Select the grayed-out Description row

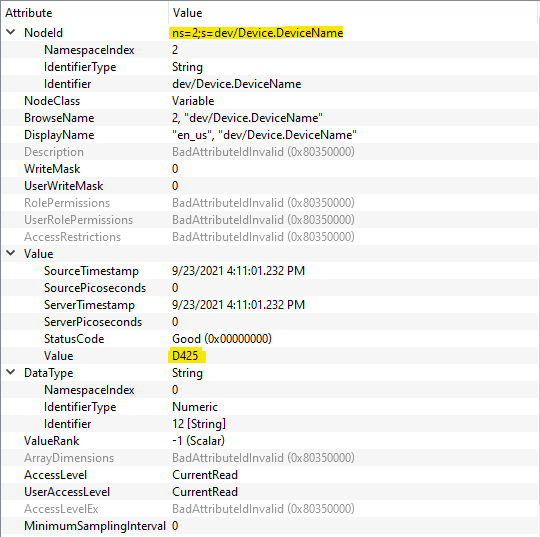pos(270,152)
